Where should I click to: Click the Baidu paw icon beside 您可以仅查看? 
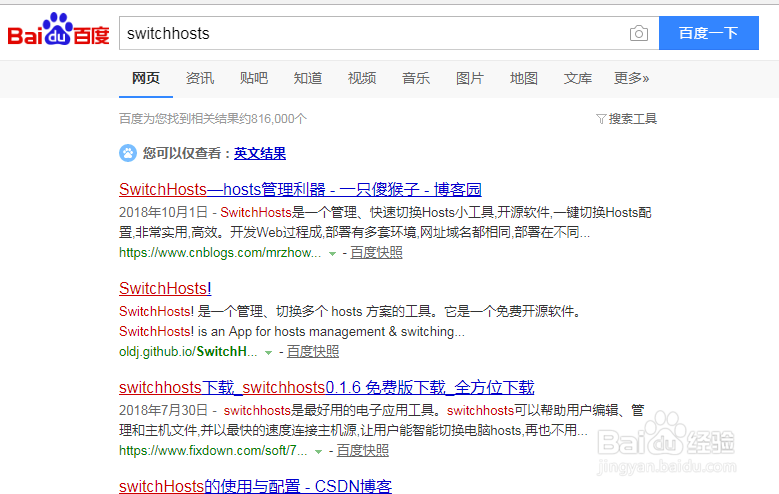pos(128,153)
